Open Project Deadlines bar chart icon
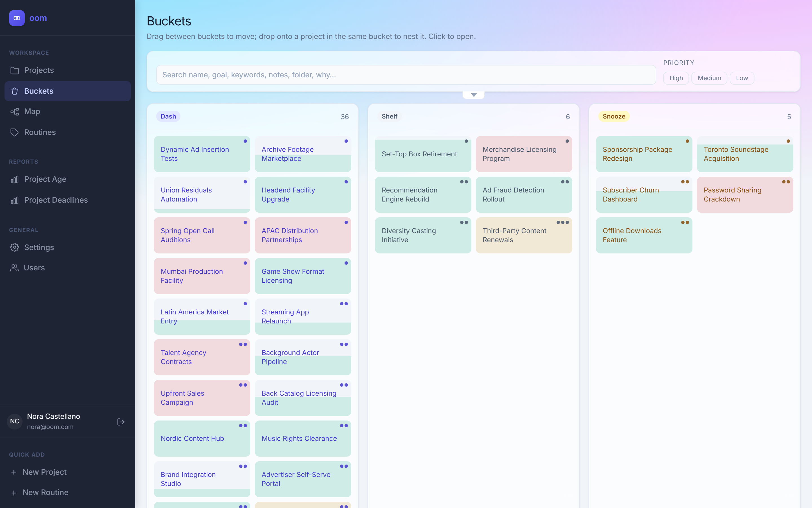 point(14,200)
